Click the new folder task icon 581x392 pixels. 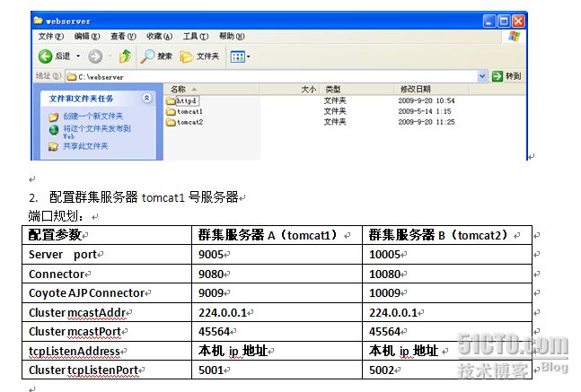pos(54,118)
